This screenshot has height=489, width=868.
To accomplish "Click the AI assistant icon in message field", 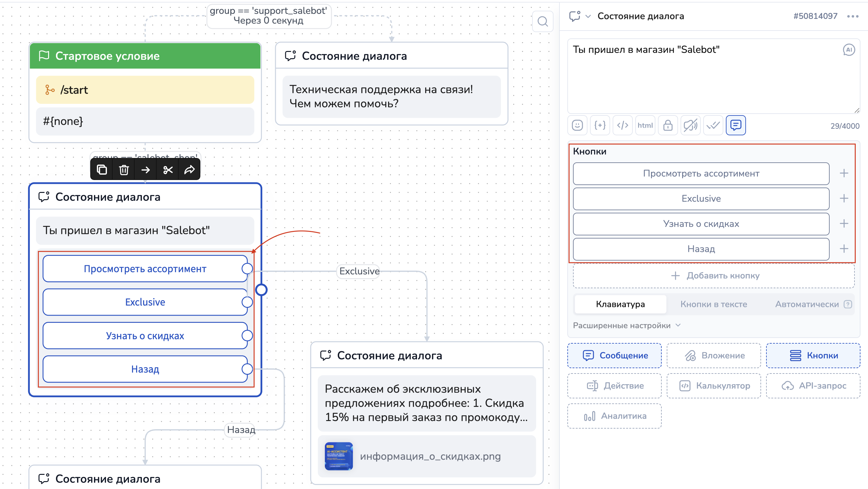I will click(x=849, y=50).
